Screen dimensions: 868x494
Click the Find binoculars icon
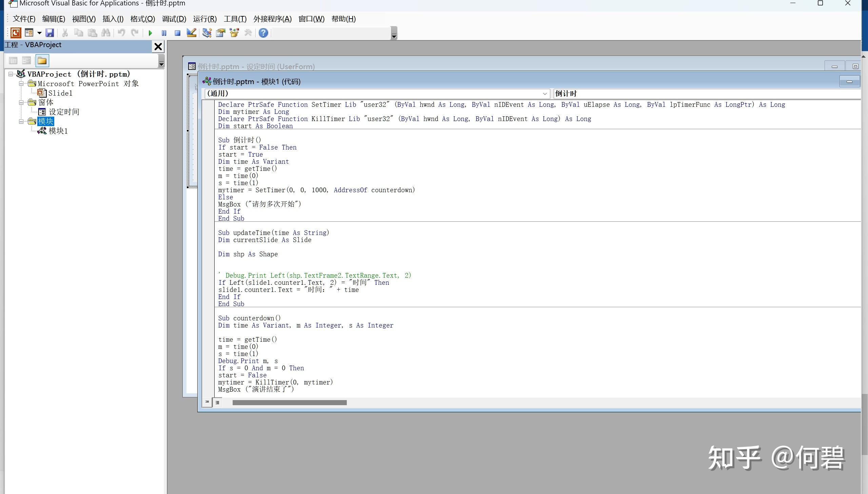pos(106,33)
